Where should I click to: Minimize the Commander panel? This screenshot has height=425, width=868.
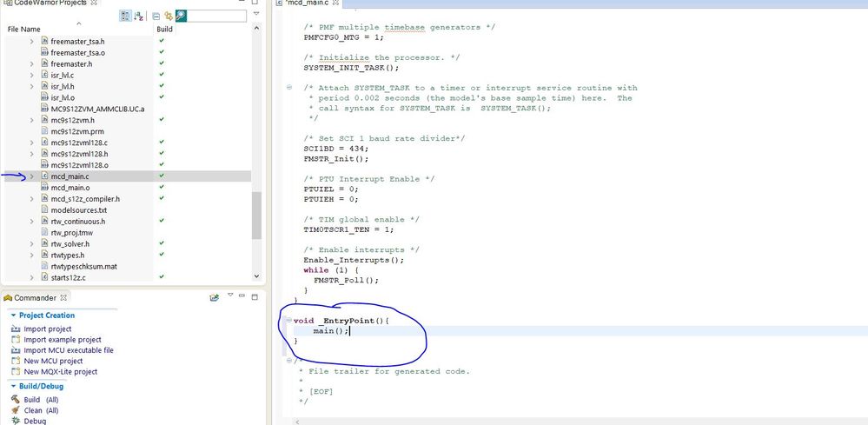pos(242,296)
